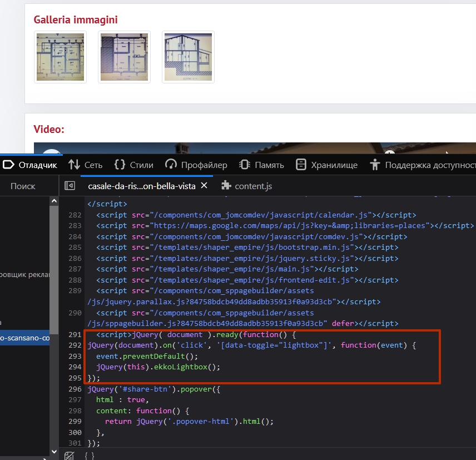Switch to the Профайлер panel
This screenshot has width=476, height=460.
[x=196, y=165]
